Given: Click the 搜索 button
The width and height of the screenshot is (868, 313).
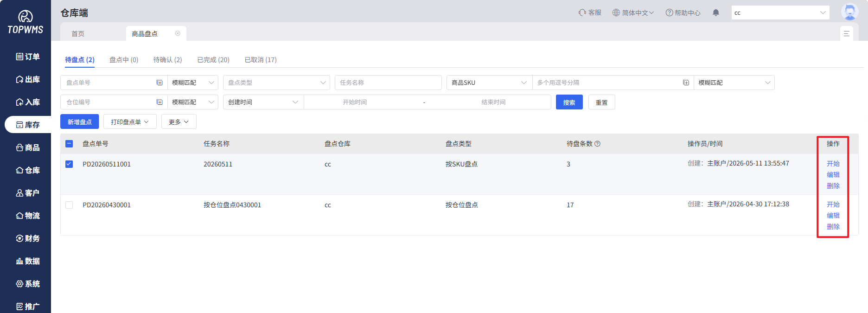Looking at the screenshot, I should coord(569,102).
